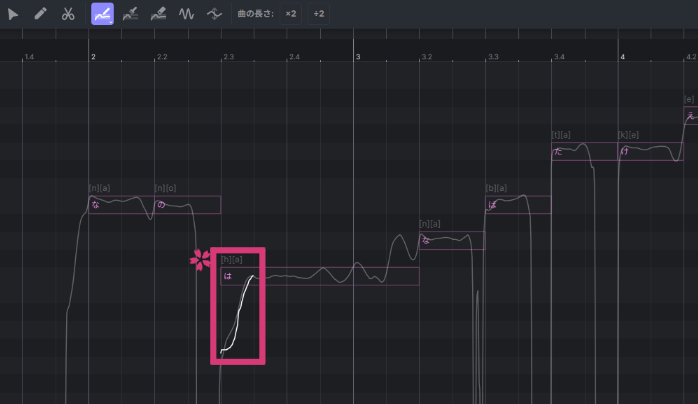This screenshot has width=698, height=404.
Task: Click the ÷2 song length button
Action: coord(319,14)
